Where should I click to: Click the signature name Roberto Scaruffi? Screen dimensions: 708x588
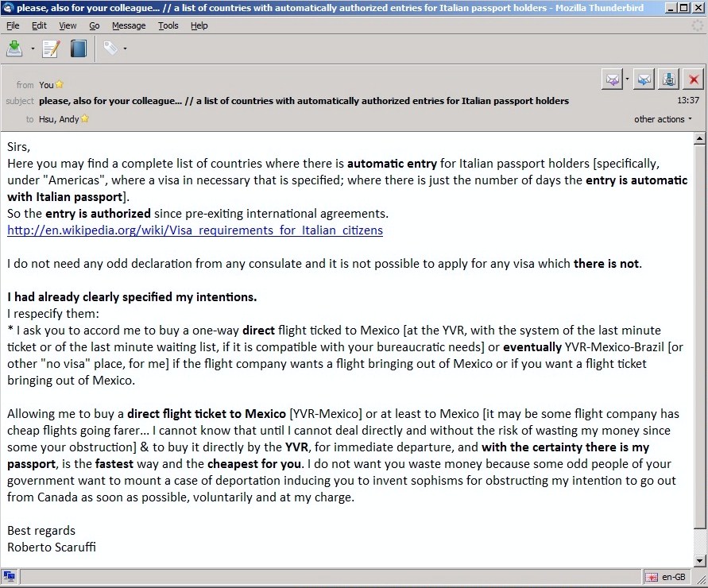[52, 547]
